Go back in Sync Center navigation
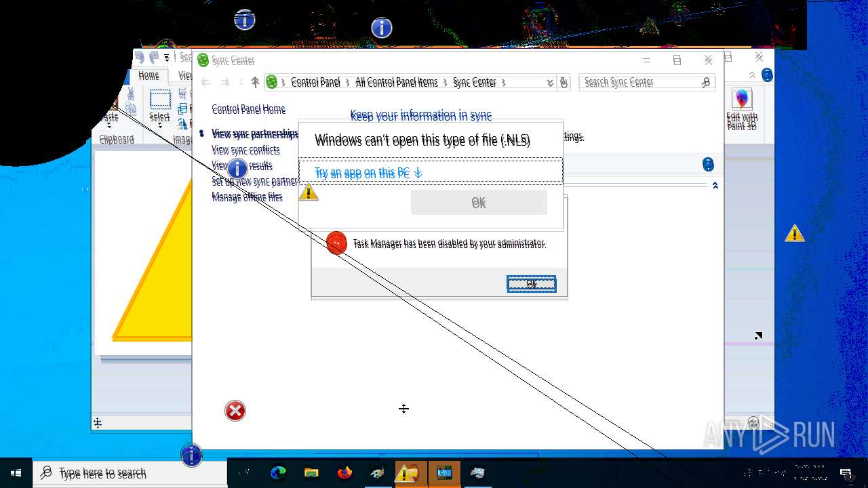Image resolution: width=868 pixels, height=488 pixels. [x=205, y=82]
